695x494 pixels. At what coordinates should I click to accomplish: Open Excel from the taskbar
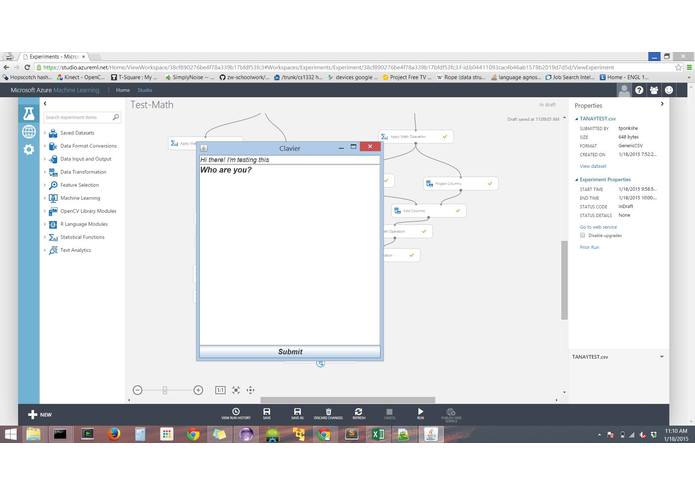(x=378, y=434)
